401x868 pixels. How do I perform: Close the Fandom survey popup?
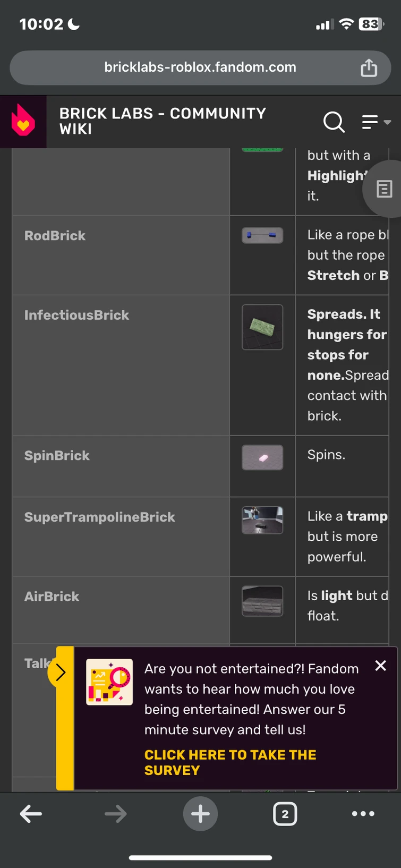pos(380,666)
